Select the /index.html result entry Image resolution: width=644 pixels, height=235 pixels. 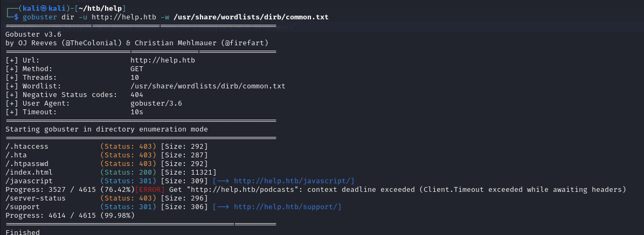(x=29, y=172)
